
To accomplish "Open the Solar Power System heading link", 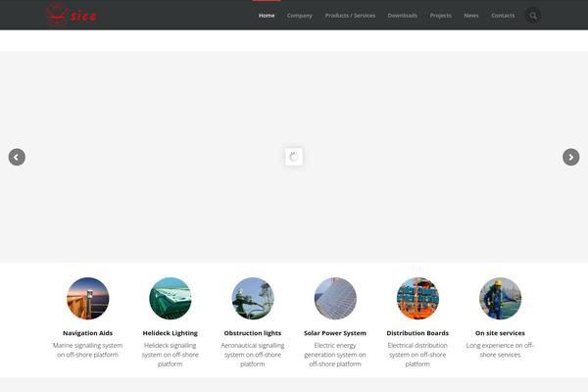I will tap(335, 333).
